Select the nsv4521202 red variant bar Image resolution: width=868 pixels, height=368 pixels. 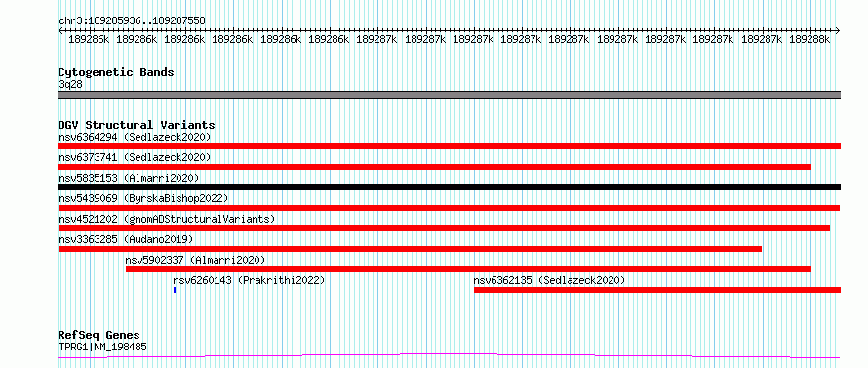click(444, 228)
